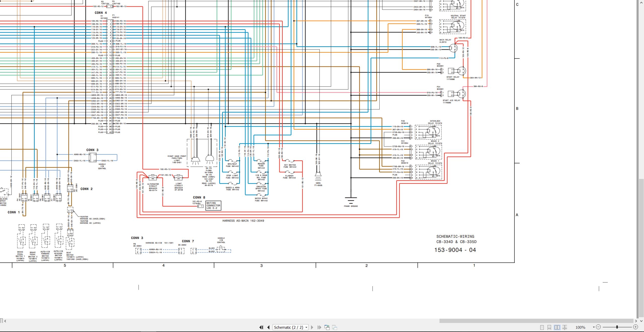Click the GAGES & HORN FUSE label
The image size is (644, 332).
233,188
